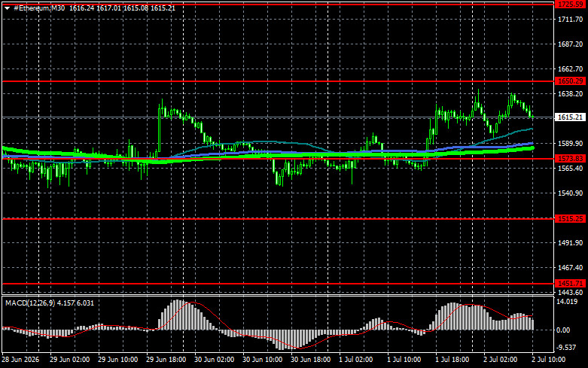Click the 1 Jul 18:00 time label
Image resolution: width=588 pixels, height=368 pixels.
452,360
